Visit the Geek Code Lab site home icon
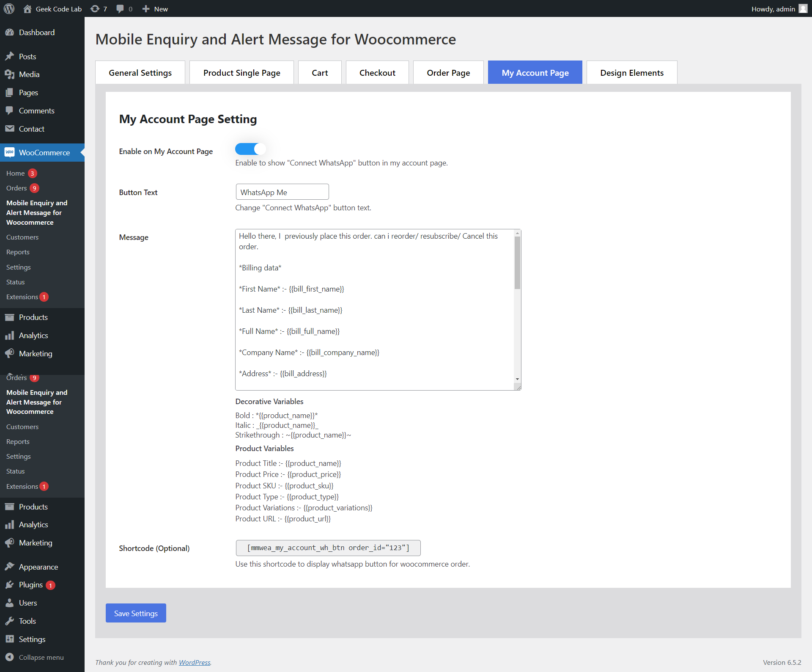This screenshot has width=812, height=672. click(x=27, y=9)
